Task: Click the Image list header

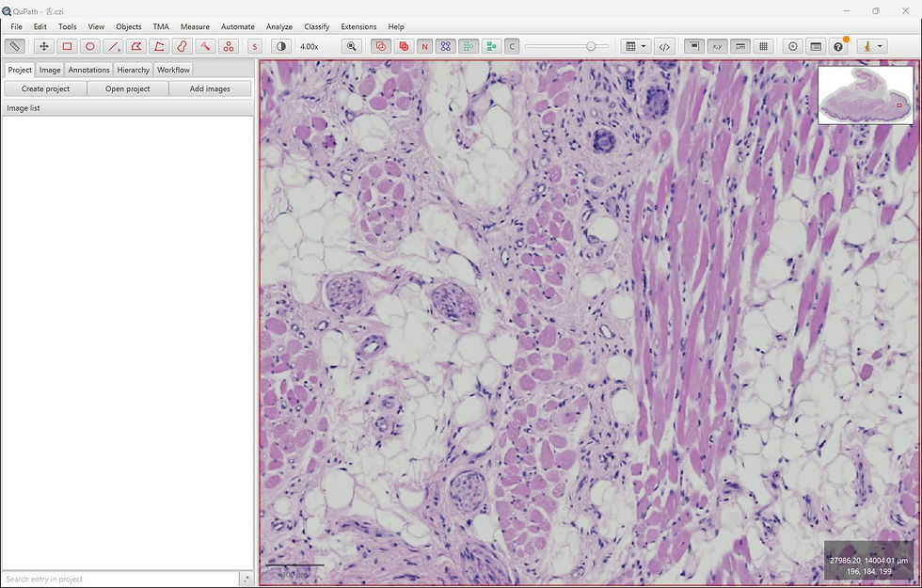Action: pyautogui.click(x=128, y=108)
